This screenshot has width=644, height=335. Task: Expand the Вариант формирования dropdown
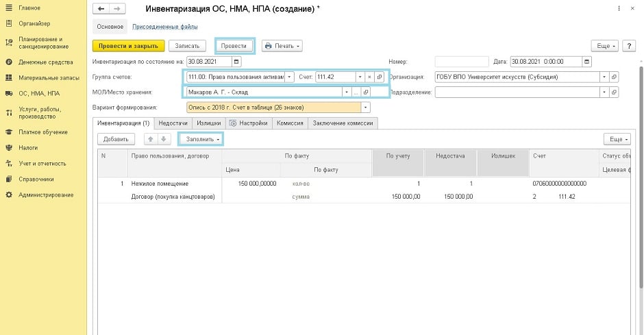(365, 108)
